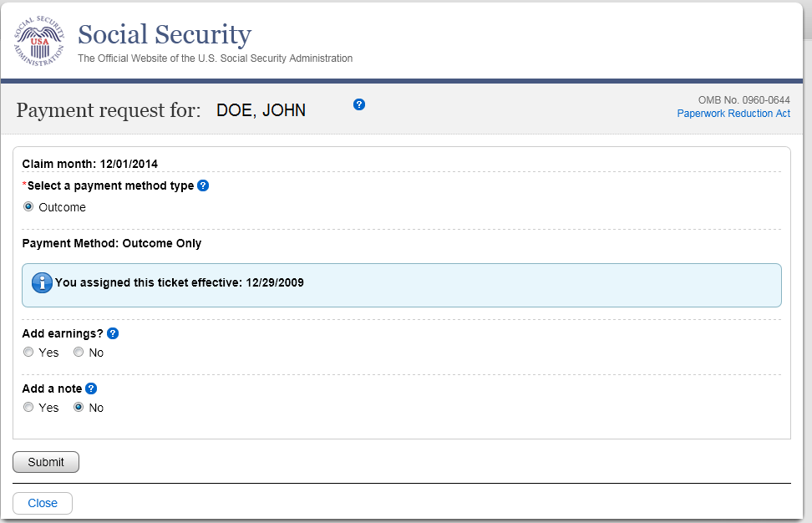Choose Yes for Add earnings
The image size is (812, 523).
pyautogui.click(x=28, y=353)
